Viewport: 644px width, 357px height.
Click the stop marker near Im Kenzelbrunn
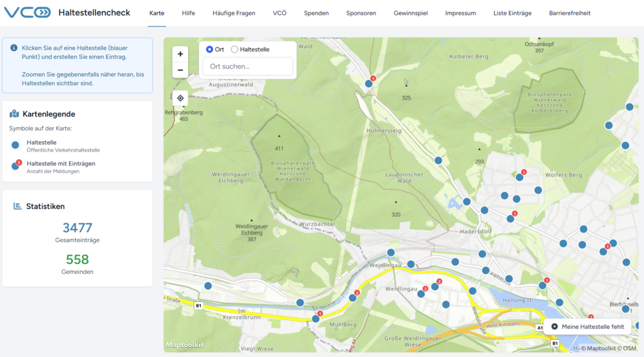pyautogui.click(x=208, y=285)
